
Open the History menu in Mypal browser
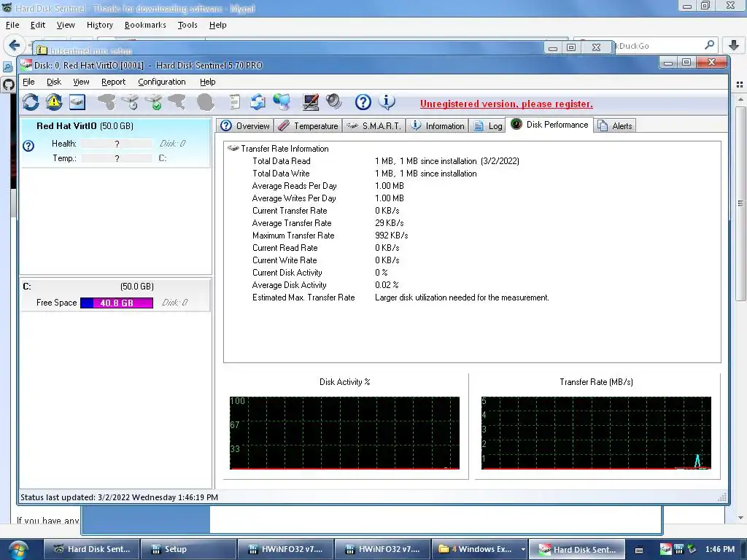(x=99, y=25)
